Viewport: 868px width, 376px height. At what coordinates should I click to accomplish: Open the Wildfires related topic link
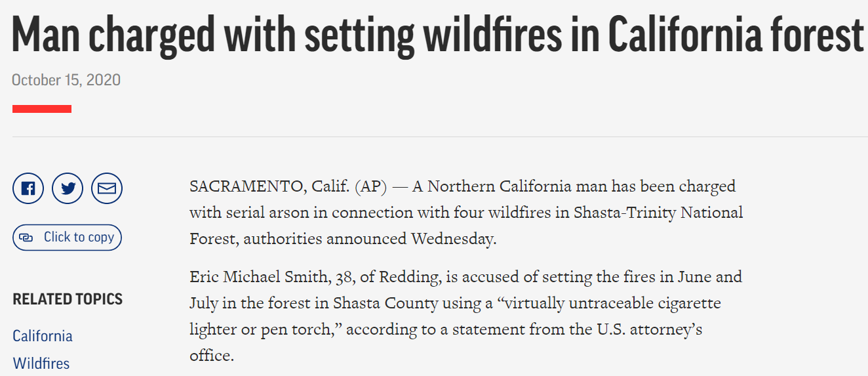41,364
